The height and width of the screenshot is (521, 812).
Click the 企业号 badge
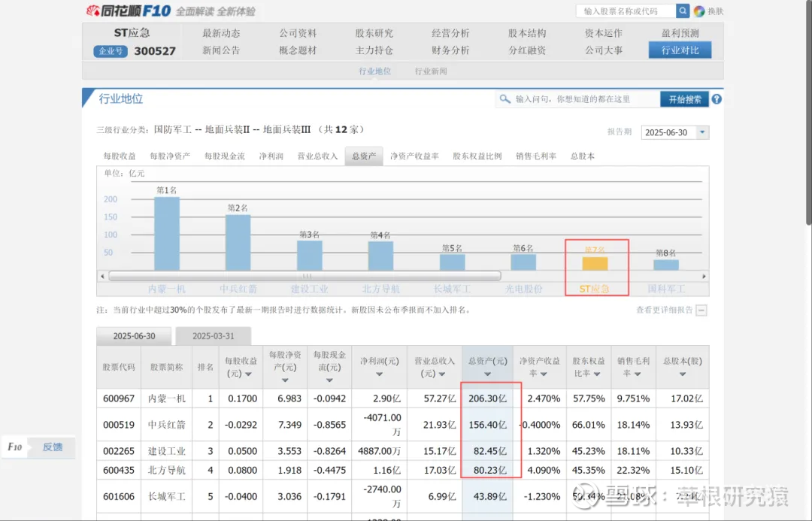pyautogui.click(x=111, y=51)
